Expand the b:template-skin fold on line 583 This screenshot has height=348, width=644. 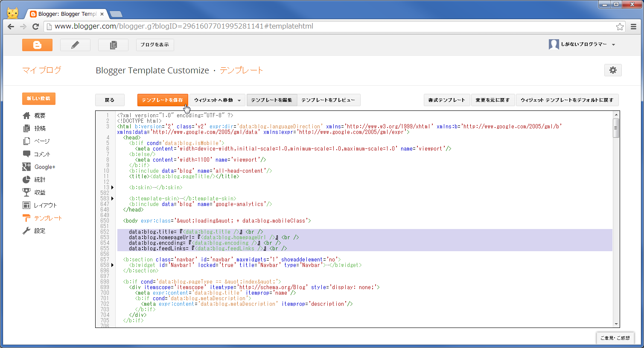click(113, 198)
